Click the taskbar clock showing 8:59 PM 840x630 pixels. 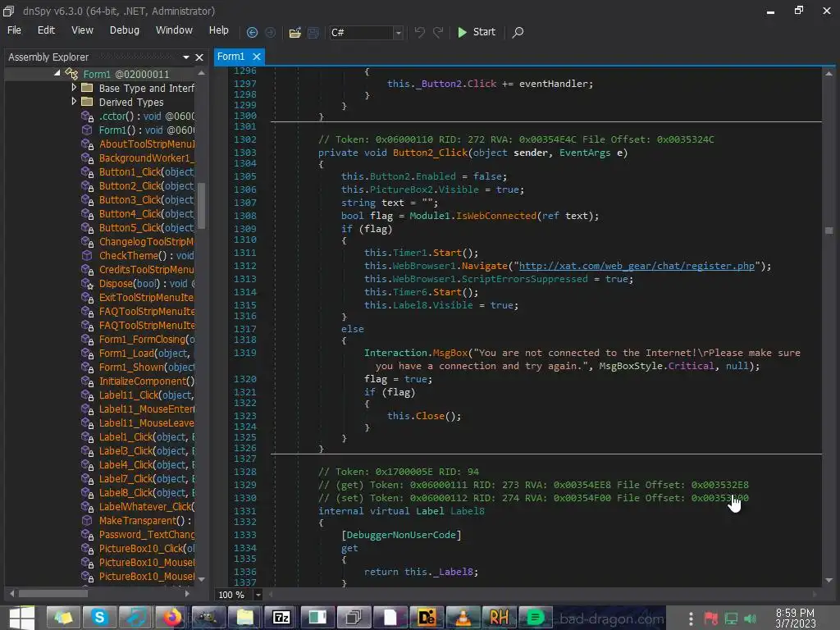coord(795,618)
